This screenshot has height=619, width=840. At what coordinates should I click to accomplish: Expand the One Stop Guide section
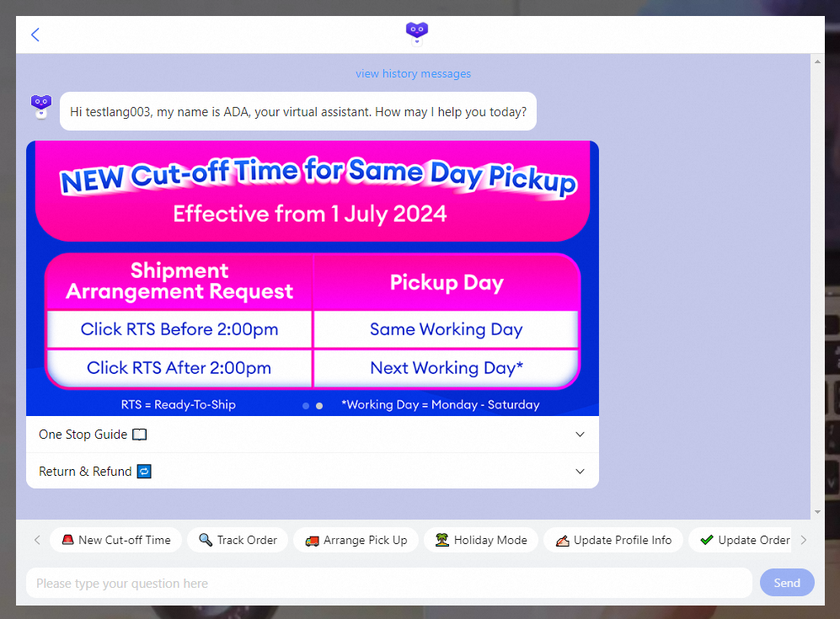(x=580, y=435)
